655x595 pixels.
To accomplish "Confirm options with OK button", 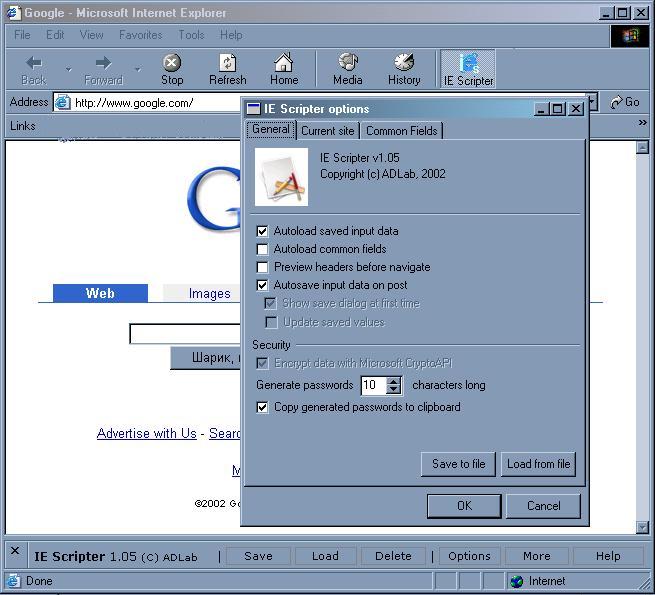I will point(464,506).
